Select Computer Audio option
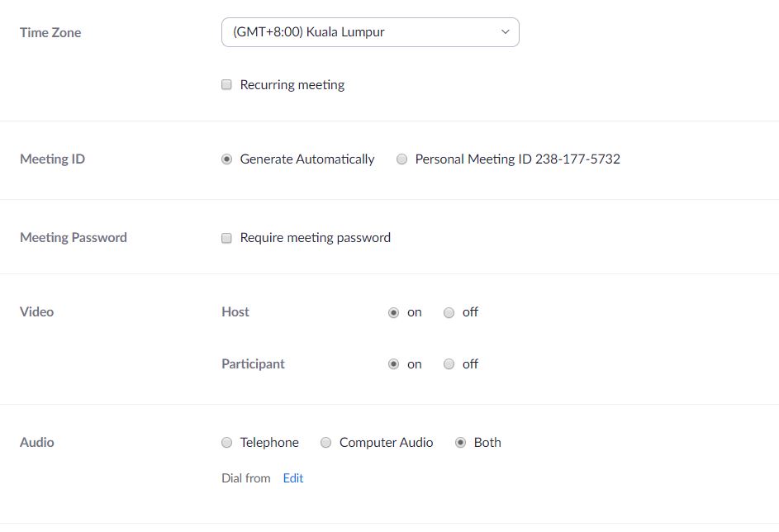 pyautogui.click(x=326, y=443)
